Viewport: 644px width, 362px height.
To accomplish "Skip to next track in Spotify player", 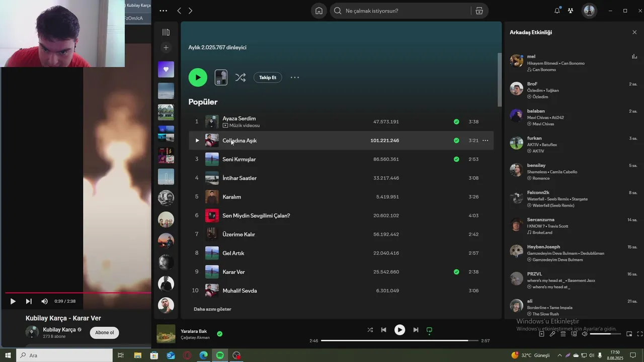I will tap(416, 330).
